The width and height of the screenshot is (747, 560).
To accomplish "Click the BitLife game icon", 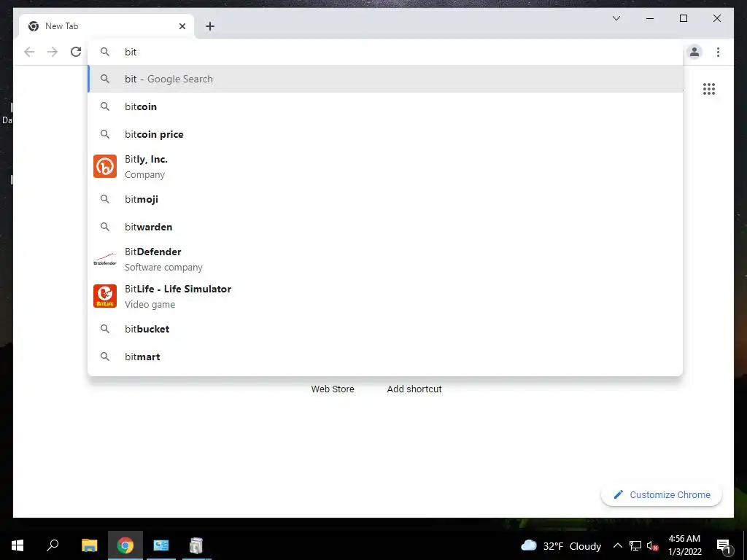I will (x=105, y=296).
